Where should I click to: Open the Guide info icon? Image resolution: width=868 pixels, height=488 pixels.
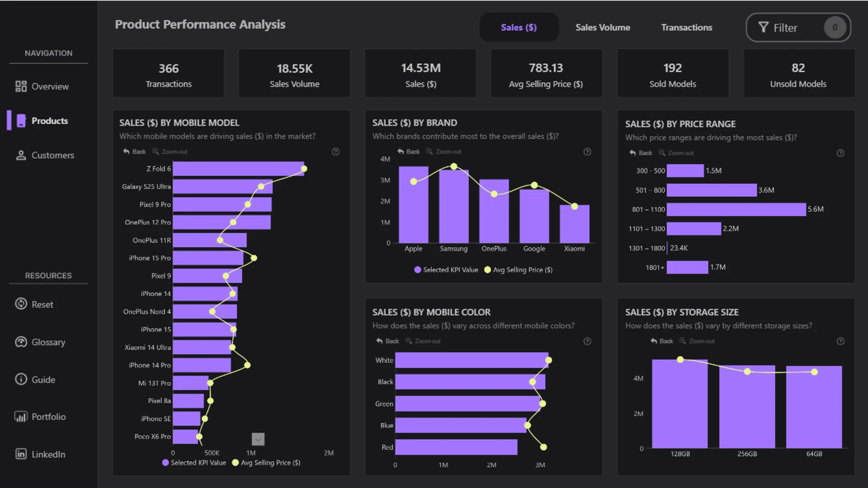point(21,379)
